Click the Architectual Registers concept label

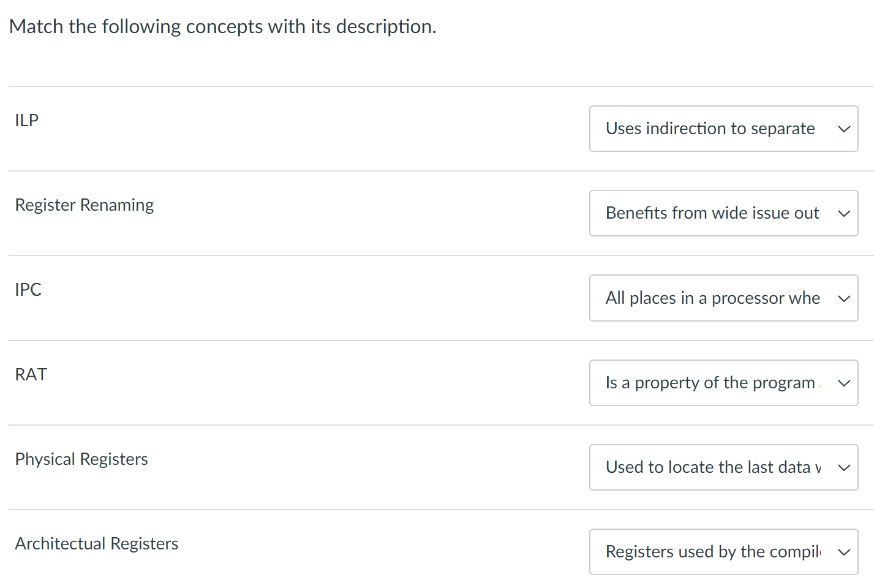97,544
